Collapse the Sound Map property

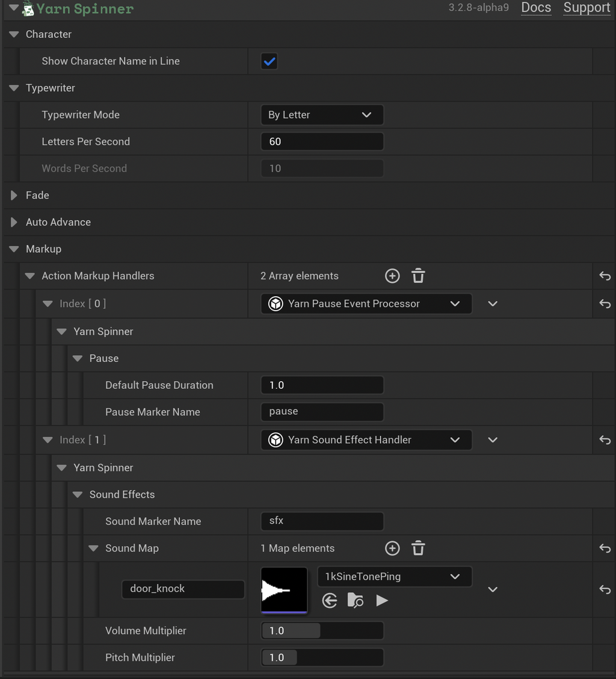[93, 548]
